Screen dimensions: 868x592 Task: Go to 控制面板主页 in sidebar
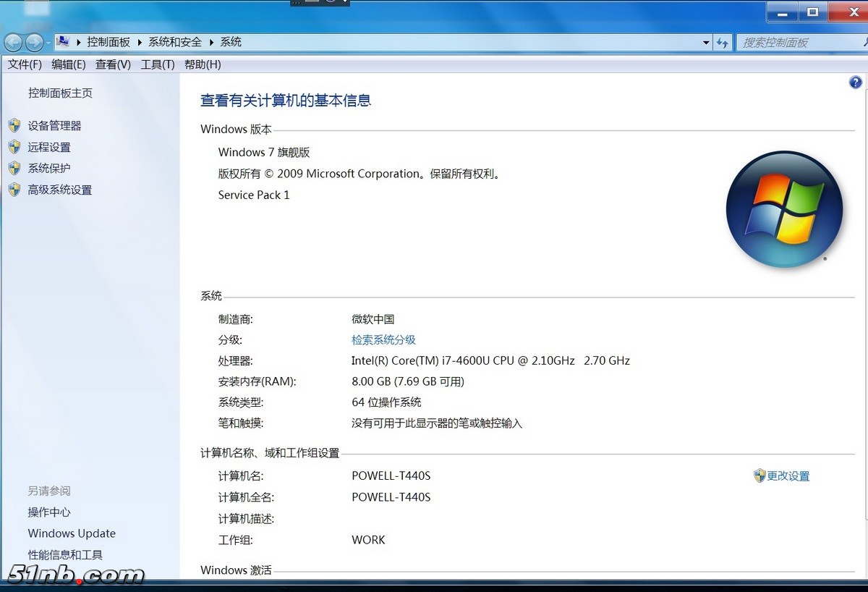pyautogui.click(x=60, y=93)
